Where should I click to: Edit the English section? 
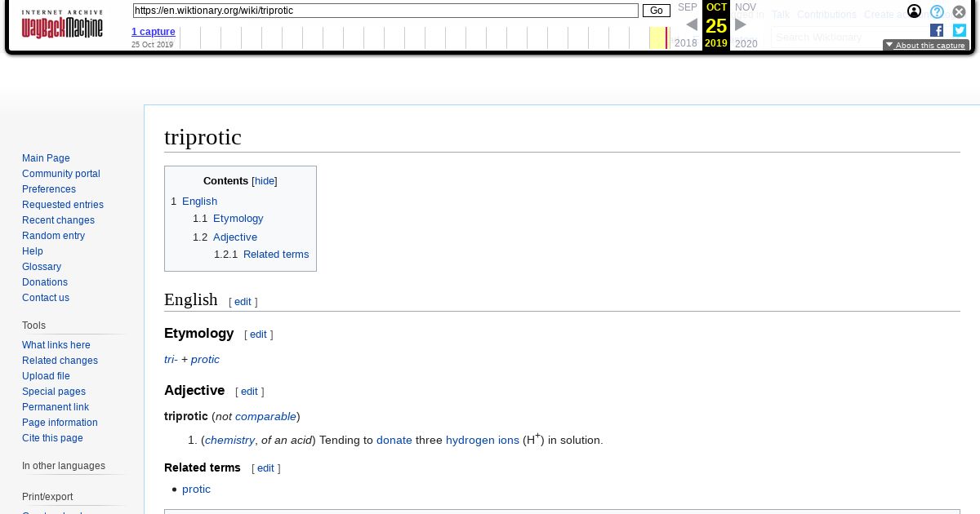(243, 302)
